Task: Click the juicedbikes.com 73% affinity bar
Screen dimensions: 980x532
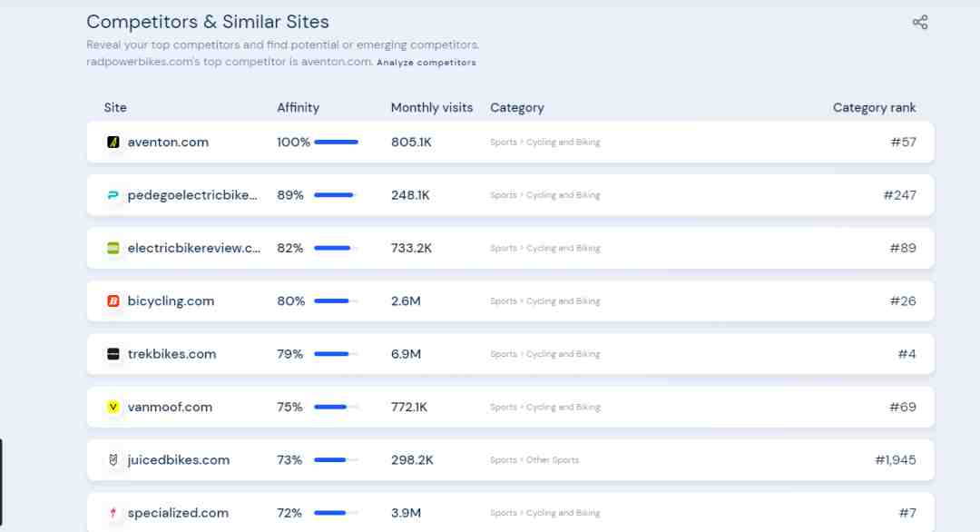Action: (x=337, y=460)
